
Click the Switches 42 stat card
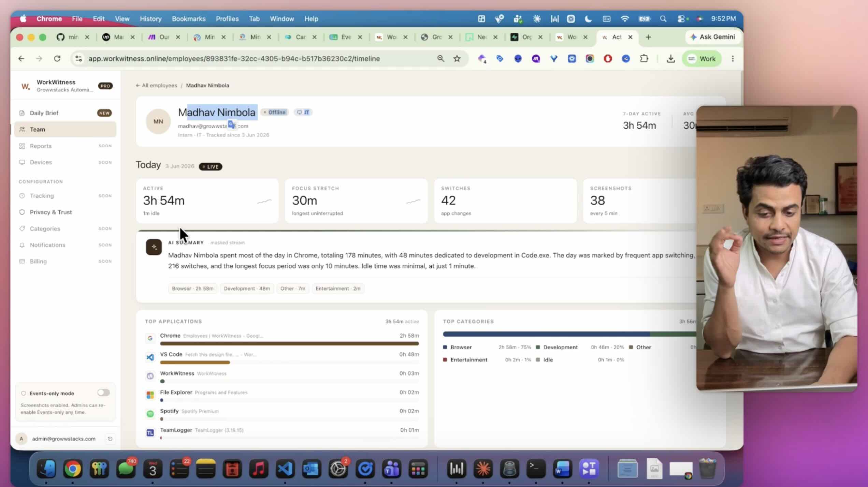[505, 201]
